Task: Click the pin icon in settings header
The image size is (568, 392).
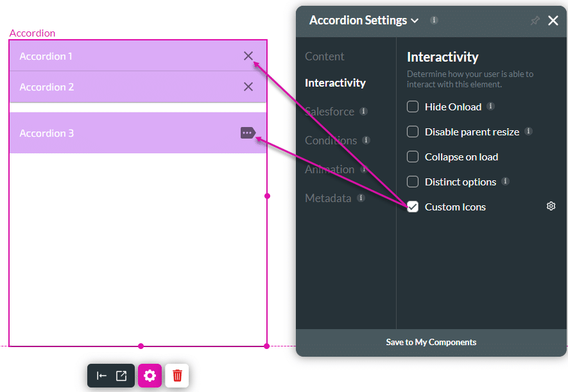Action: [535, 21]
